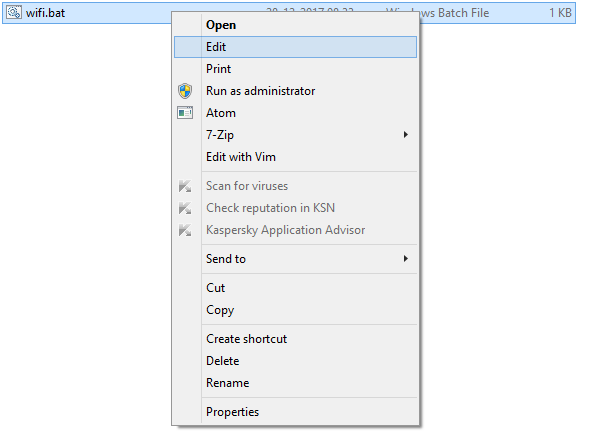Choose Cut from the context menu
The width and height of the screenshot is (604, 437).
click(x=295, y=288)
